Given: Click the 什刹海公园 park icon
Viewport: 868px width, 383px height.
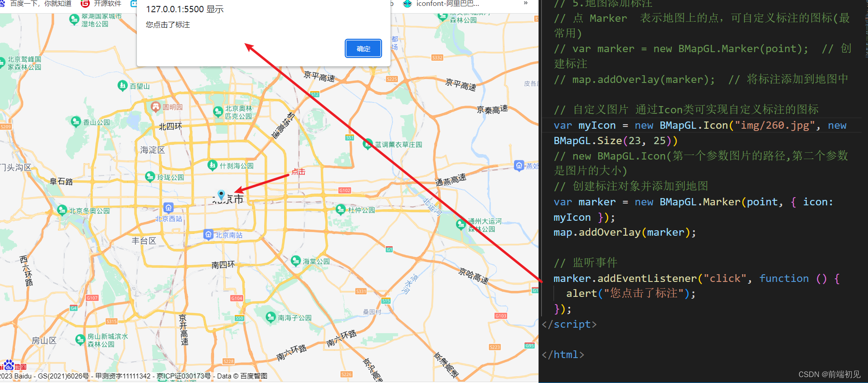Looking at the screenshot, I should point(212,165).
